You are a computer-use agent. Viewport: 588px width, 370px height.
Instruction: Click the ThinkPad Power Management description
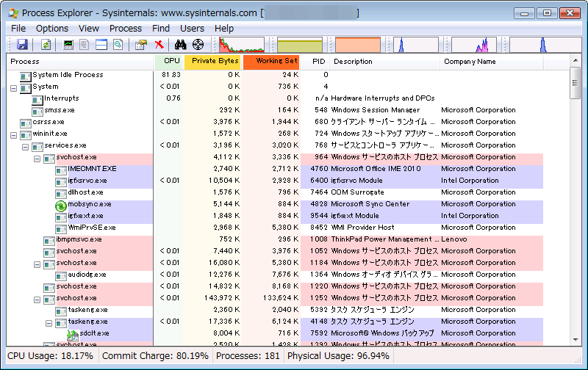pos(384,239)
